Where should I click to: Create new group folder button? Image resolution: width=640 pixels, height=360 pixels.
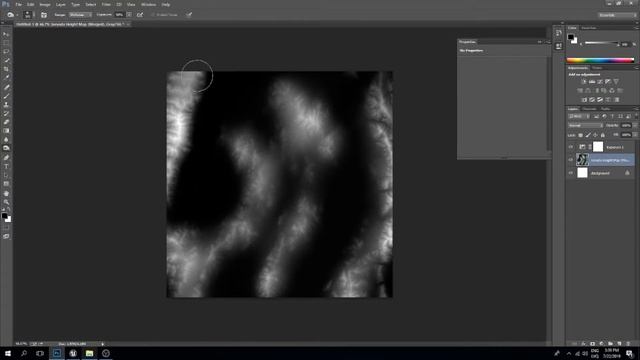click(x=610, y=344)
